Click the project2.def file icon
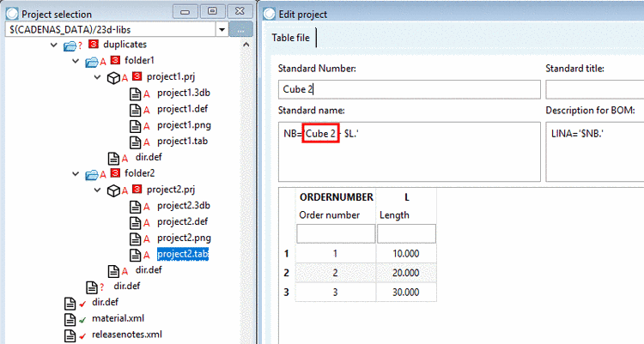The image size is (644, 344). pyautogui.click(x=135, y=222)
